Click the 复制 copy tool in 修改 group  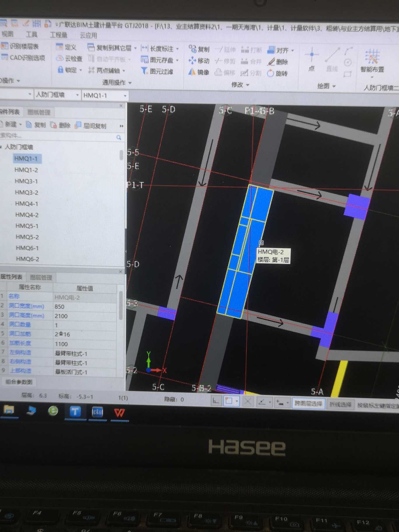(199, 49)
